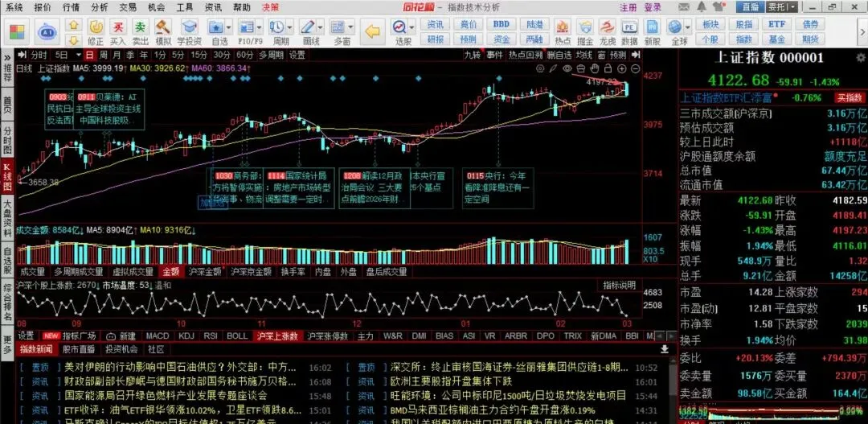Click the hand pan tool above chart
The image size is (868, 424).
pyautogui.click(x=595, y=68)
